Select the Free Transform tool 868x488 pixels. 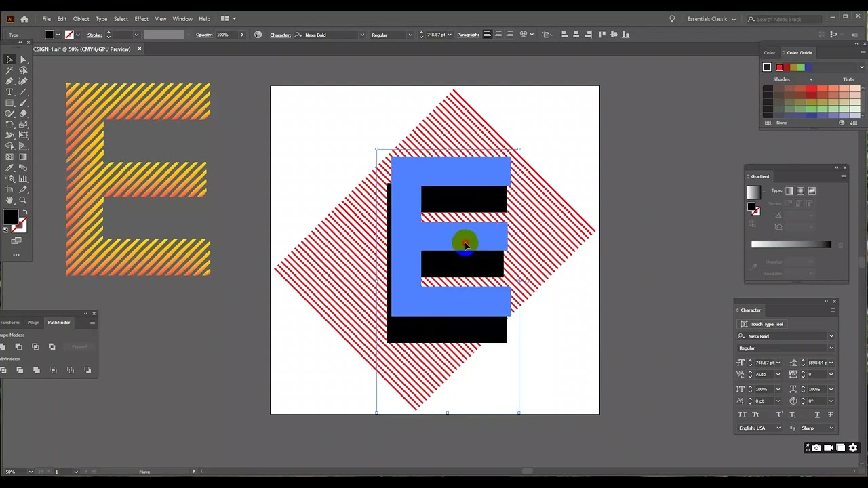pos(23,136)
